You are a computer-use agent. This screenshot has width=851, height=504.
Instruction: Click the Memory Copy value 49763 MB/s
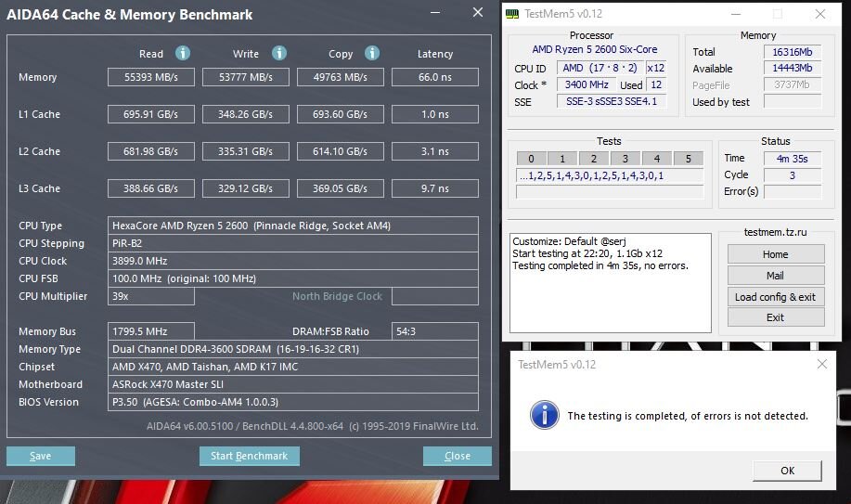pyautogui.click(x=341, y=77)
